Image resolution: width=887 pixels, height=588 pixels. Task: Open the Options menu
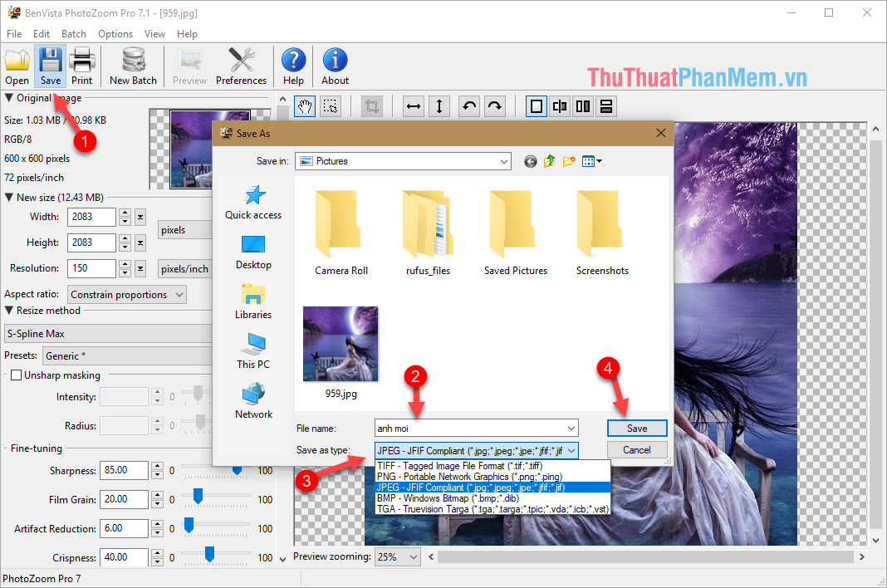pos(115,33)
